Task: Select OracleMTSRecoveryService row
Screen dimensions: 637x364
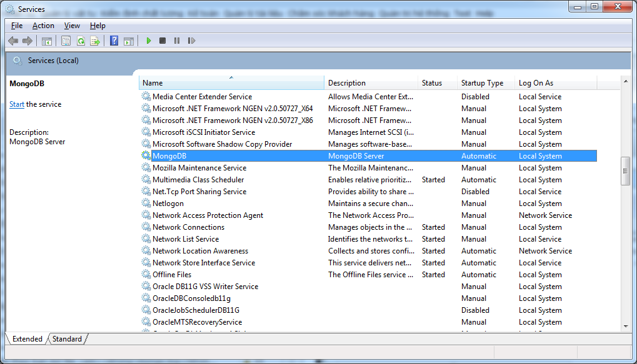Action: click(x=369, y=322)
